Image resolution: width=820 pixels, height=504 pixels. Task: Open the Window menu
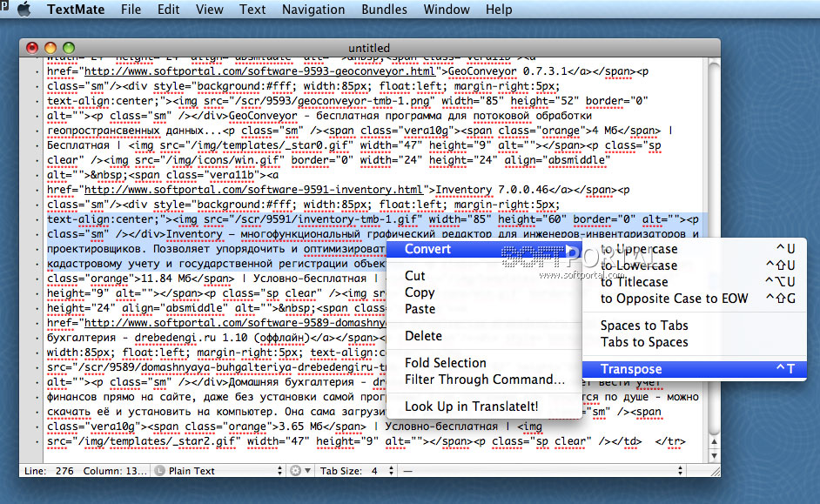446,10
